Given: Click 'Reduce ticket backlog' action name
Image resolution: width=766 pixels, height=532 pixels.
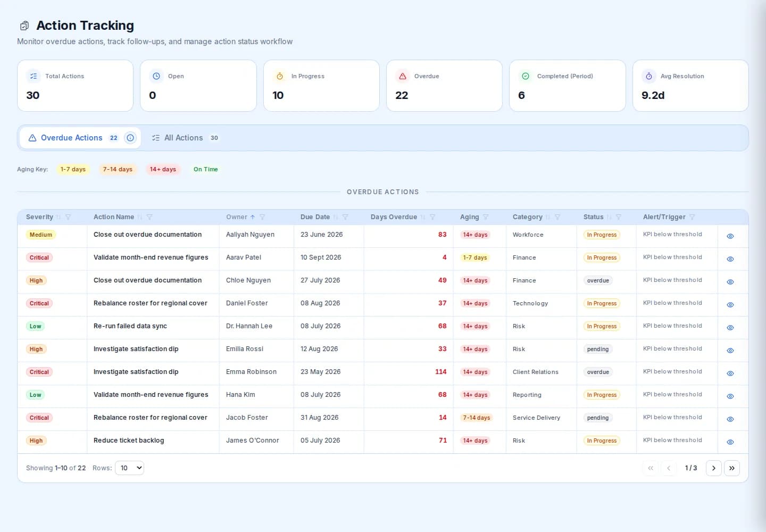Looking at the screenshot, I should coord(129,440).
